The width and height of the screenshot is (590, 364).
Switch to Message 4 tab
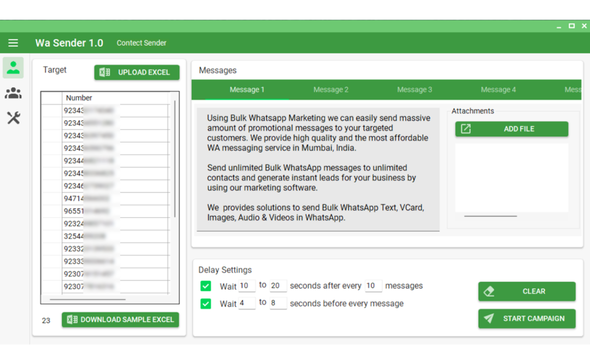[x=498, y=90]
